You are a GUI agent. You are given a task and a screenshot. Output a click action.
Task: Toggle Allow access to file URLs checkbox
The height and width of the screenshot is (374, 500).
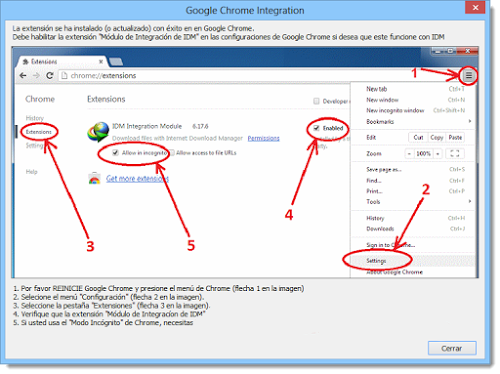click(172, 153)
